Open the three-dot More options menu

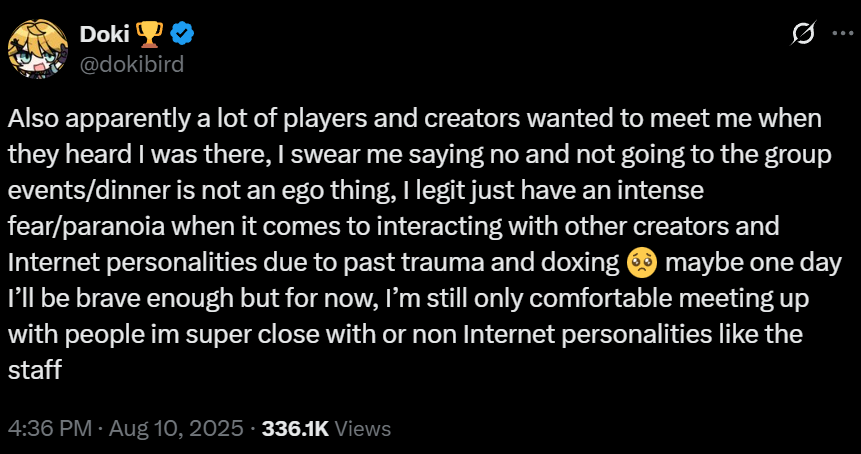pos(837,35)
